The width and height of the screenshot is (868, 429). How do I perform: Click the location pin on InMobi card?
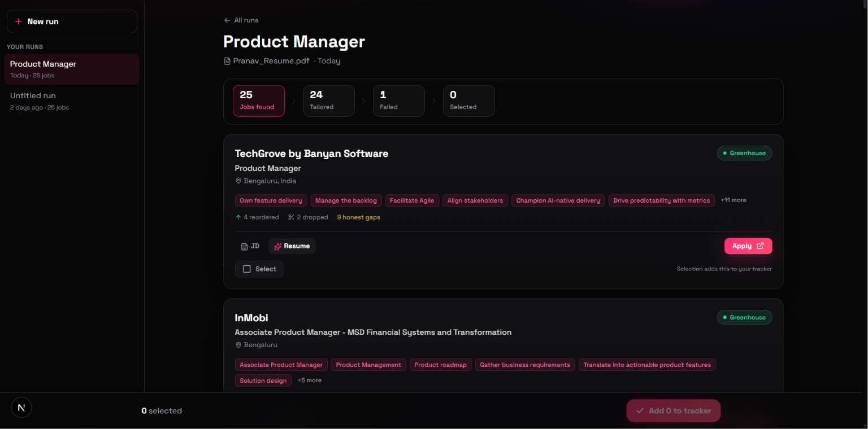coord(238,345)
